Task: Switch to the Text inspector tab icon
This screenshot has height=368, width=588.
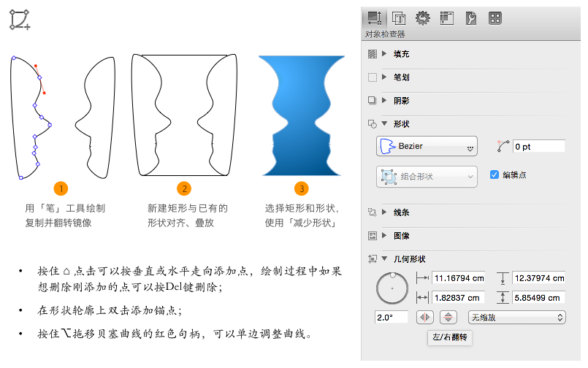Action: 399,18
